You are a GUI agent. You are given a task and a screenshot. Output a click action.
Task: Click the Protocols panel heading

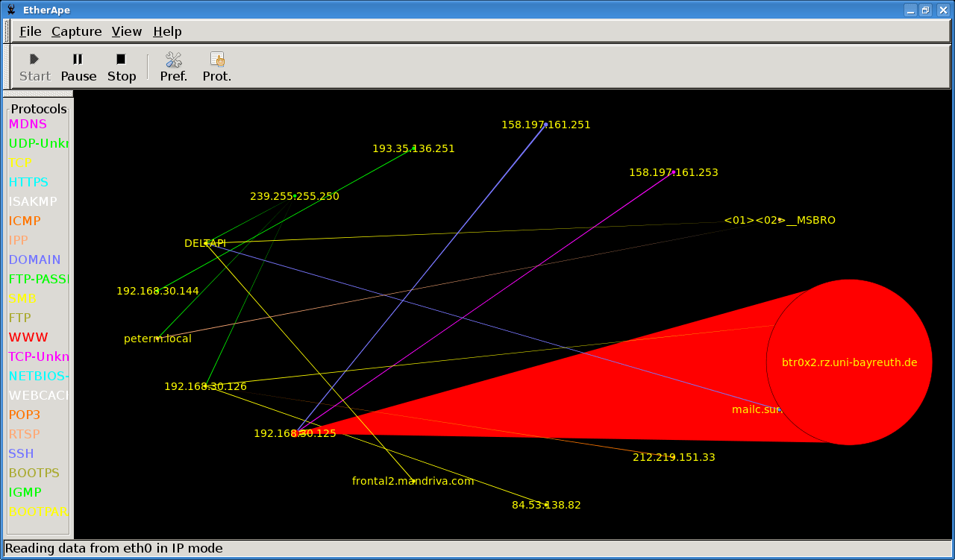[x=39, y=109]
